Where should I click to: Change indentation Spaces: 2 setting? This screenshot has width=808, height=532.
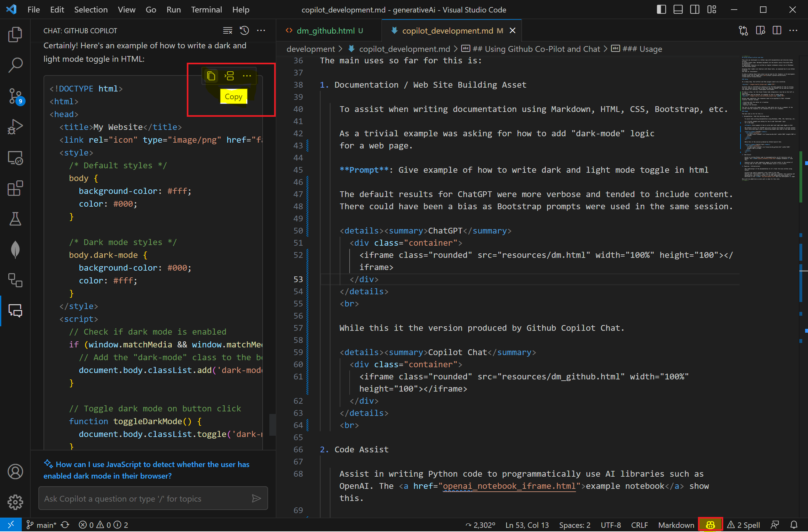pos(574,525)
